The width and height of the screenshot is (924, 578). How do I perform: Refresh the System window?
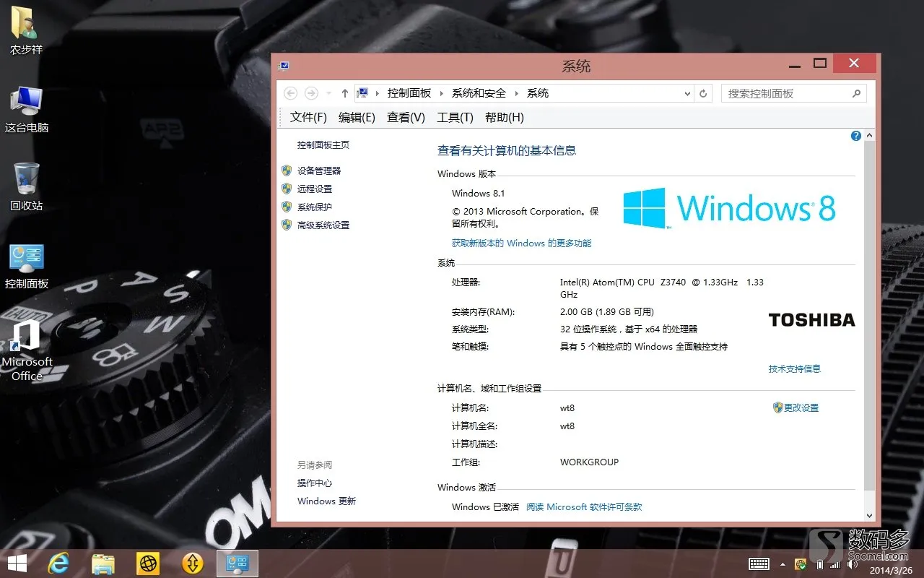704,93
